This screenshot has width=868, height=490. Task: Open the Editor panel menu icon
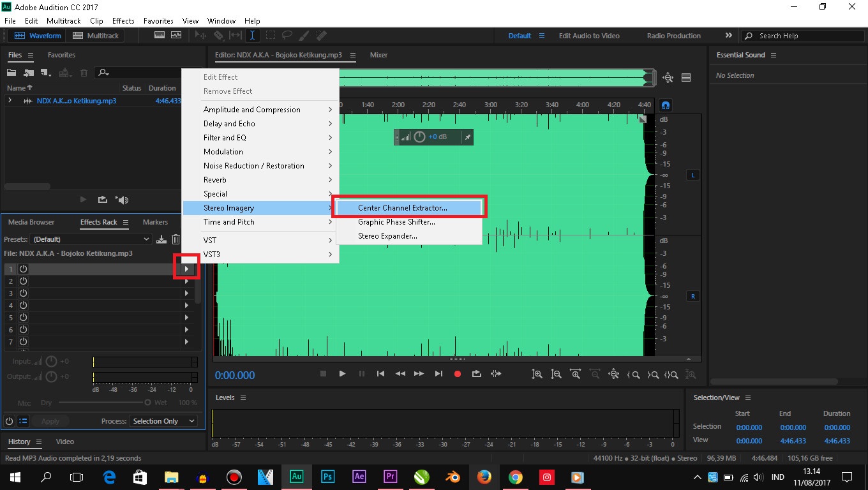353,56
